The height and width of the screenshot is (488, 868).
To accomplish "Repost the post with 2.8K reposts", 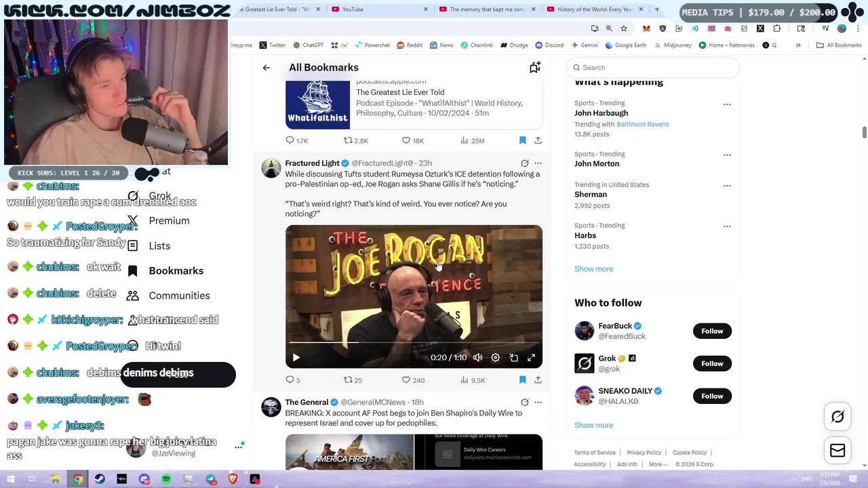I will (355, 140).
